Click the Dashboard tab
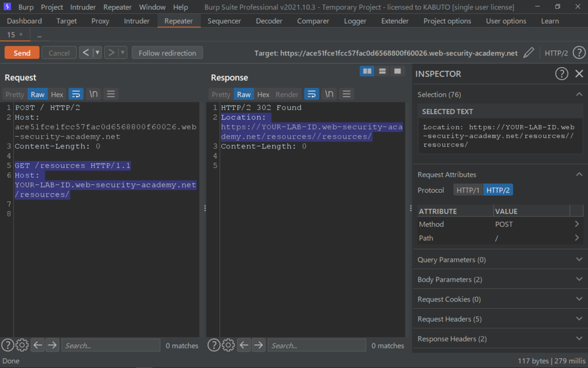Screen dimensions: 588x368 tap(24, 21)
